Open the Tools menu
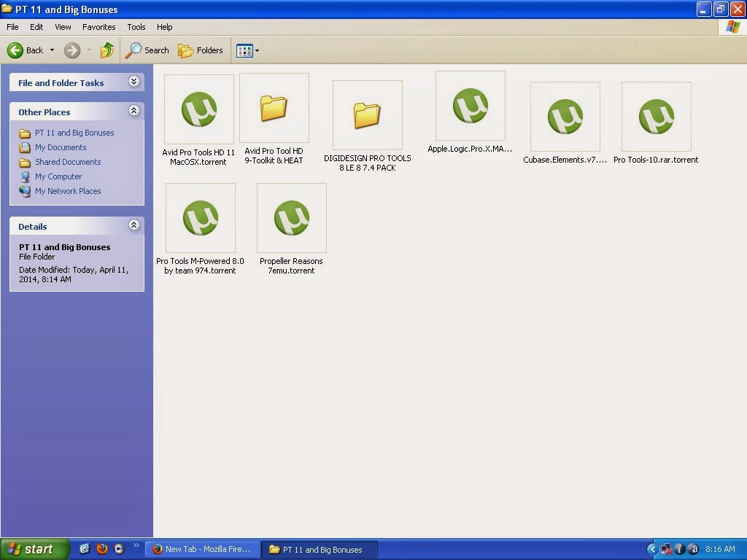 [x=136, y=27]
